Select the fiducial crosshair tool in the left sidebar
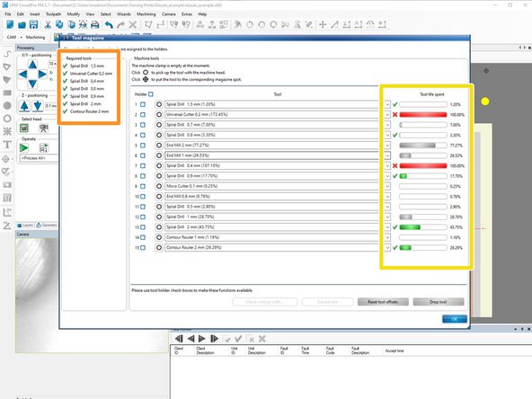 [6, 159]
